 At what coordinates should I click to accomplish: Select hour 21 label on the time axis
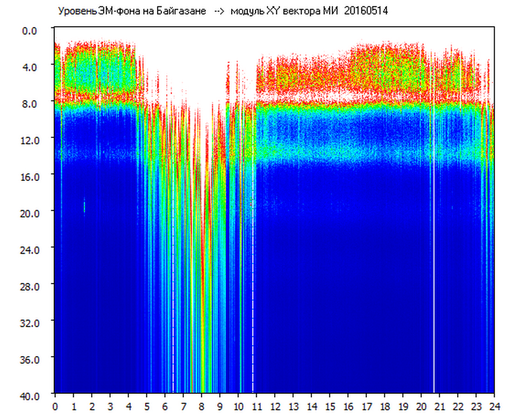click(x=440, y=406)
